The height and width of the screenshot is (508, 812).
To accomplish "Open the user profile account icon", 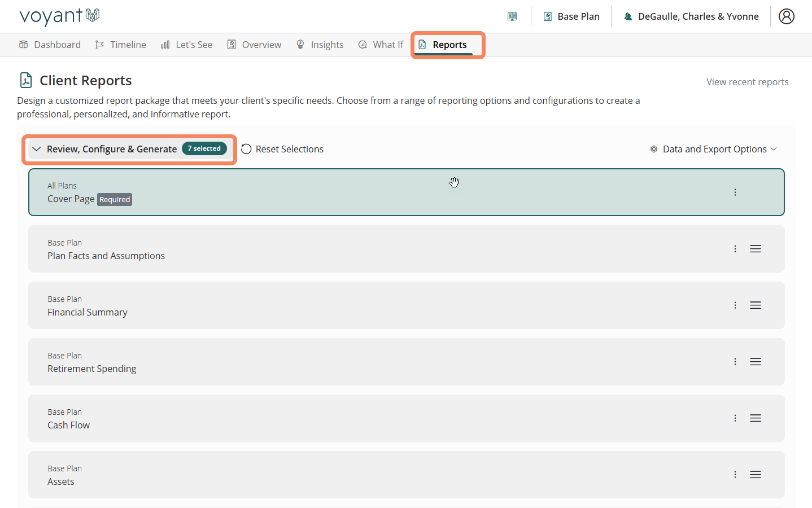I will [x=786, y=16].
